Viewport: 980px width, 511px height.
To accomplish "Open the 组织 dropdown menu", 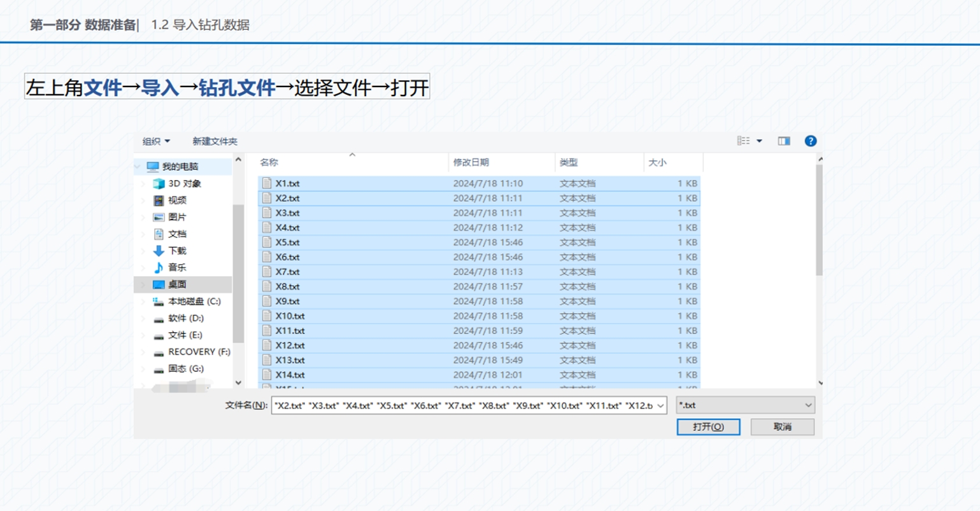I will point(156,141).
